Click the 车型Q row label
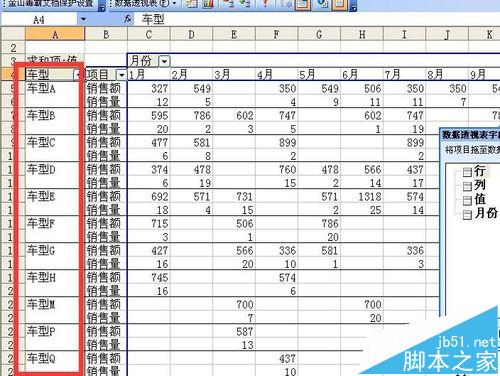The height and width of the screenshot is (376, 500). (x=41, y=358)
